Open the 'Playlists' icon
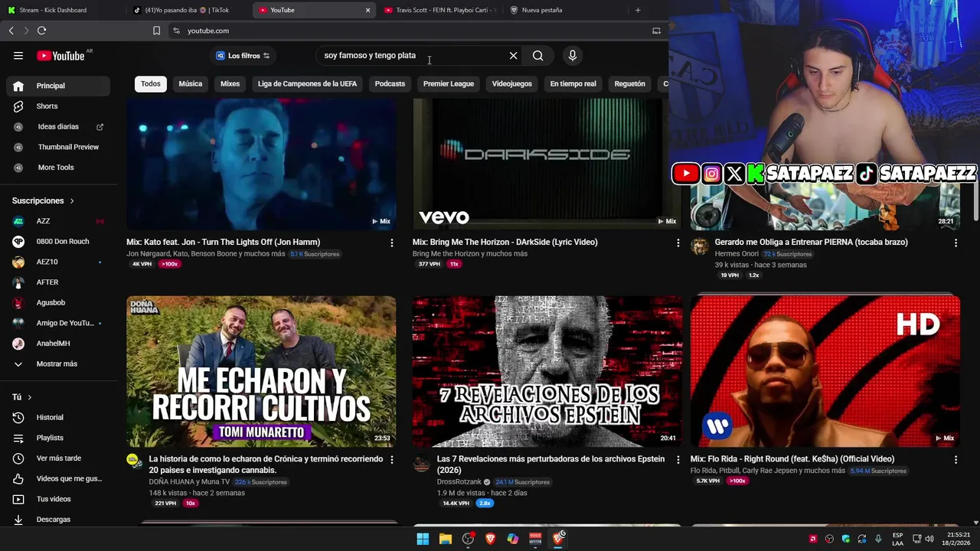The width and height of the screenshot is (980, 551). pos(18,438)
